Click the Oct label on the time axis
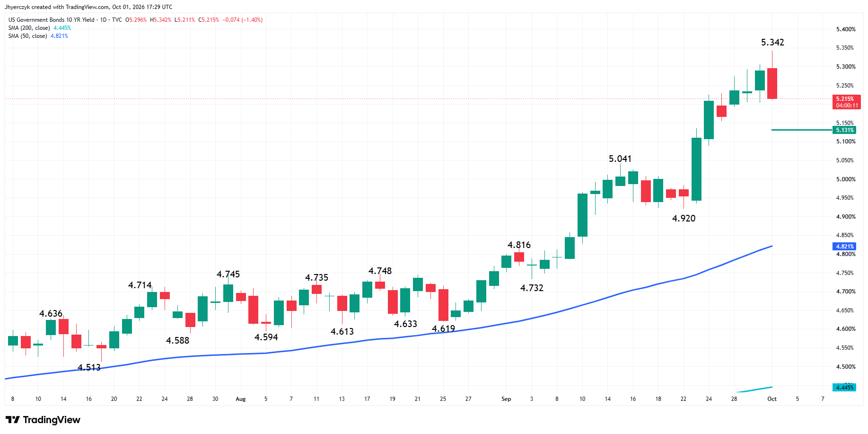868x434 pixels. point(772,399)
